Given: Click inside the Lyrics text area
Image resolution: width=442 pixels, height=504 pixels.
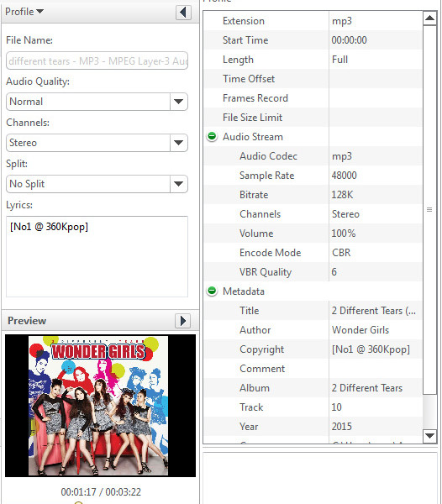Looking at the screenshot, I should pyautogui.click(x=97, y=256).
